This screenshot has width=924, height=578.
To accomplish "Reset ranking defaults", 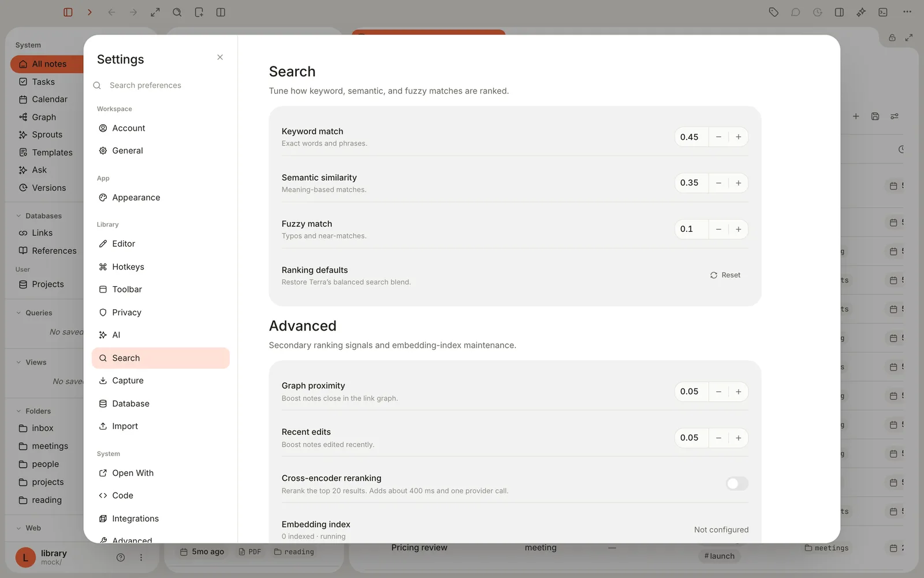I will (725, 276).
